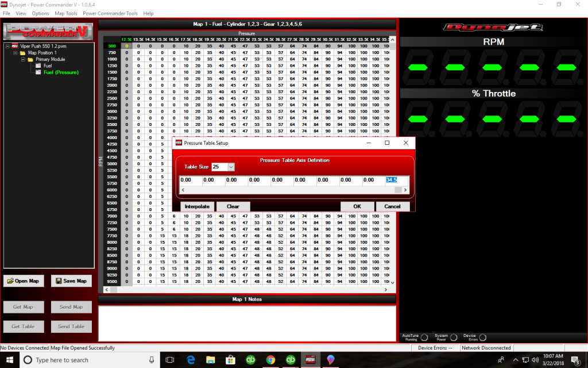Click the Clear button in dialog
The width and height of the screenshot is (588, 368).
click(x=233, y=206)
